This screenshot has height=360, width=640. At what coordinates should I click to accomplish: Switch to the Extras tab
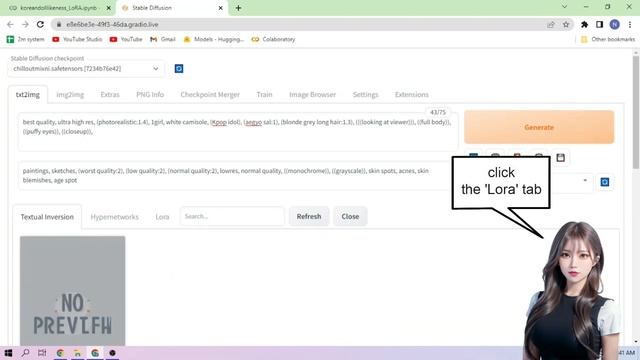[110, 95]
